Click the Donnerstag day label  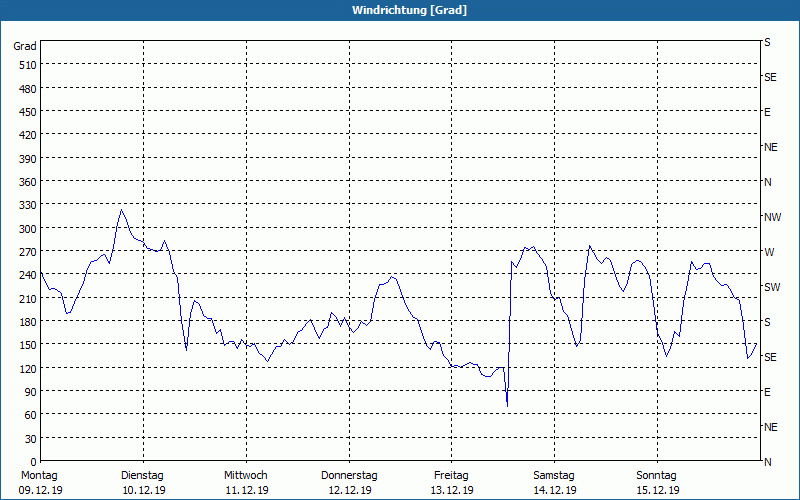click(349, 476)
